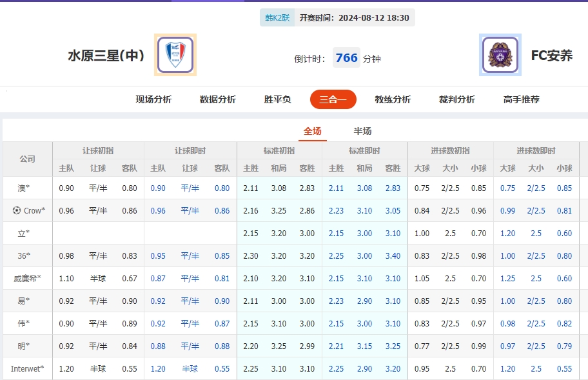Click the 766 countdown value

click(x=346, y=57)
